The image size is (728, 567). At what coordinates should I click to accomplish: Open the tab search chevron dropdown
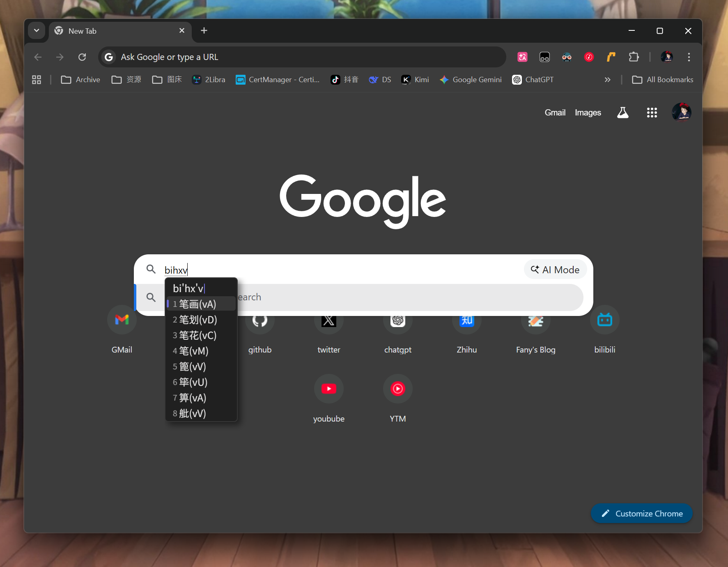coord(37,30)
